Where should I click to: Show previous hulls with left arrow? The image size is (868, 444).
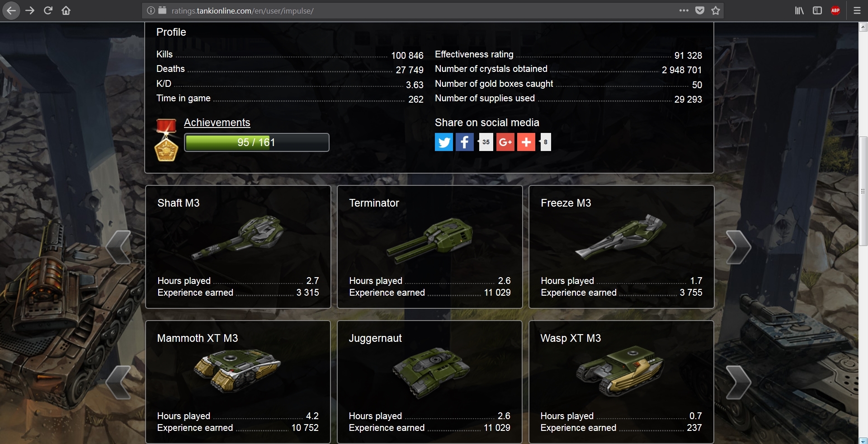click(x=118, y=383)
